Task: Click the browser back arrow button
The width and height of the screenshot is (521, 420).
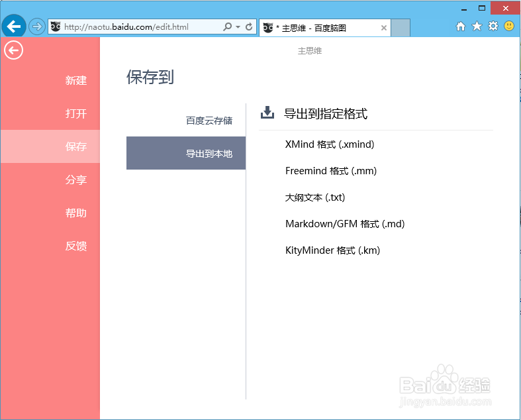Action: coord(14,26)
